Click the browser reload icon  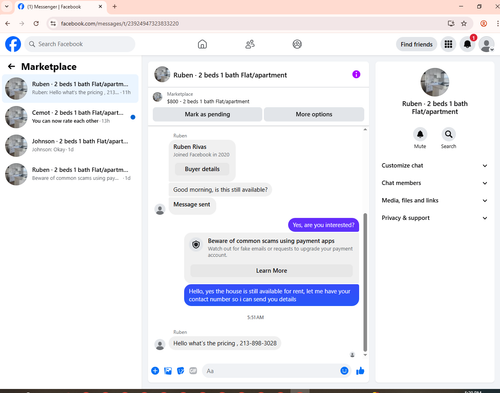click(x=36, y=23)
